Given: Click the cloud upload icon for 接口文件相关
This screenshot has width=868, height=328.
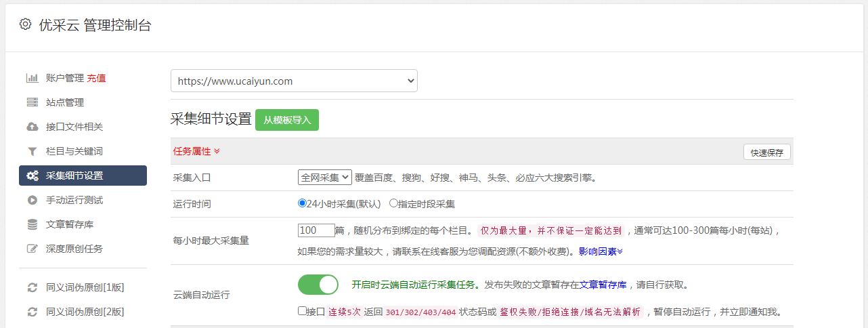Looking at the screenshot, I should pyautogui.click(x=32, y=127).
